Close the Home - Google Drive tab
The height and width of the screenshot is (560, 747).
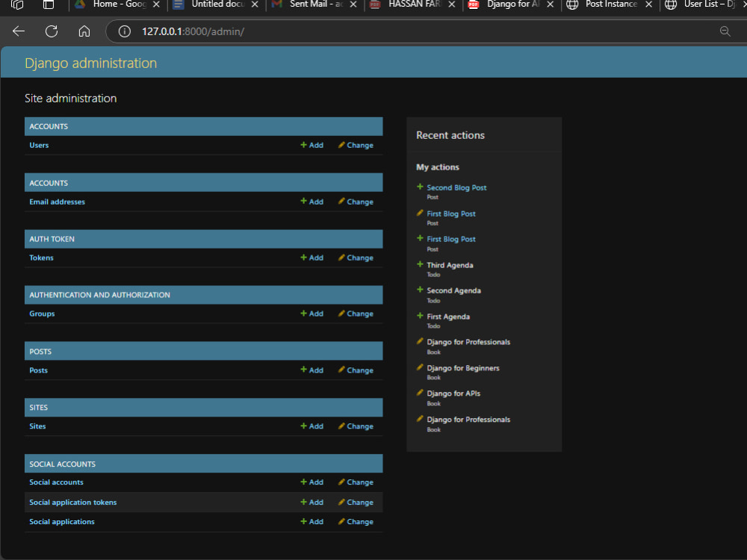[156, 4]
